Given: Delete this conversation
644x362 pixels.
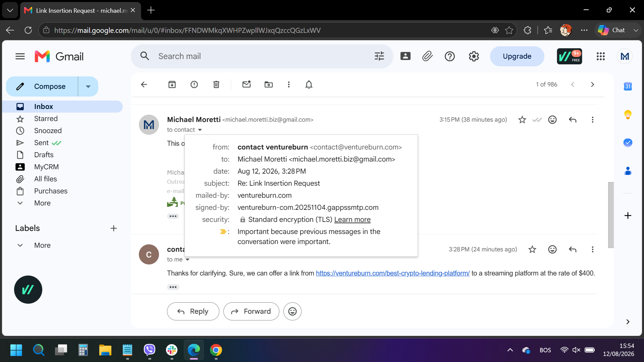Looking at the screenshot, I should 216,84.
